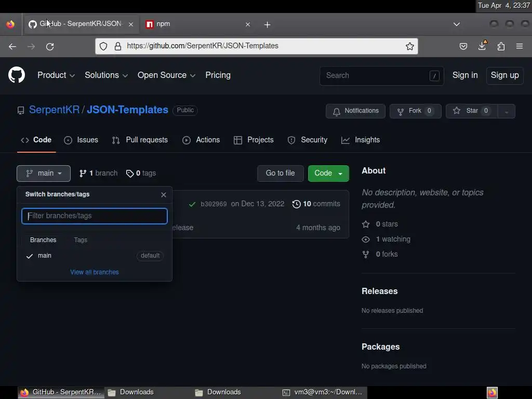
Task: Show the Tags list in the popup
Action: (x=81, y=240)
